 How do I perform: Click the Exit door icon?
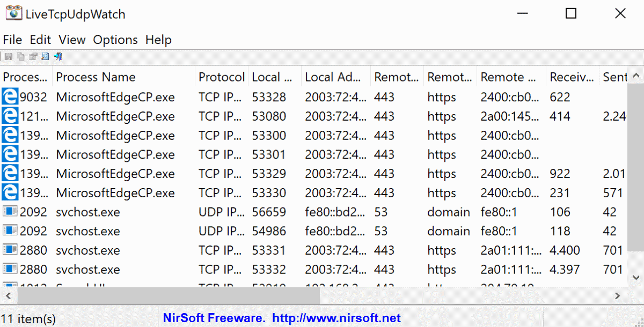(x=58, y=56)
